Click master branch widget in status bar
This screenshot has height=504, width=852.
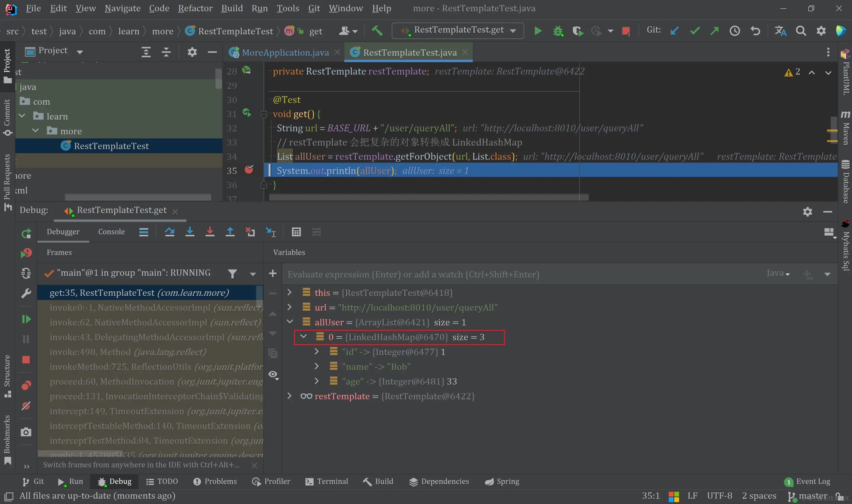click(x=808, y=496)
